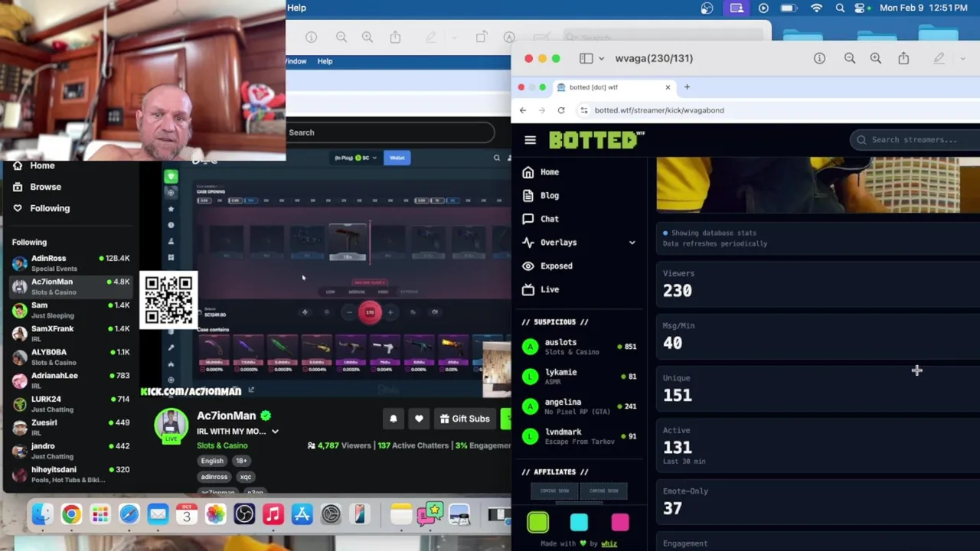This screenshot has height=551, width=980.
Task: Pick the cyan theme color swatch
Action: point(579,523)
